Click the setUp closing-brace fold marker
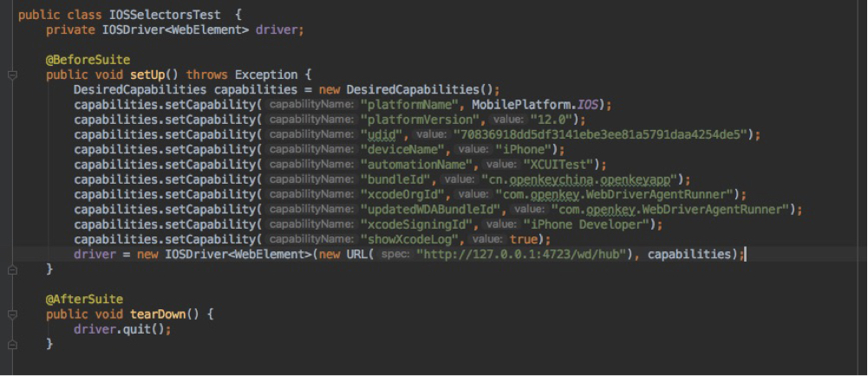The height and width of the screenshot is (376, 868). pyautogui.click(x=13, y=269)
